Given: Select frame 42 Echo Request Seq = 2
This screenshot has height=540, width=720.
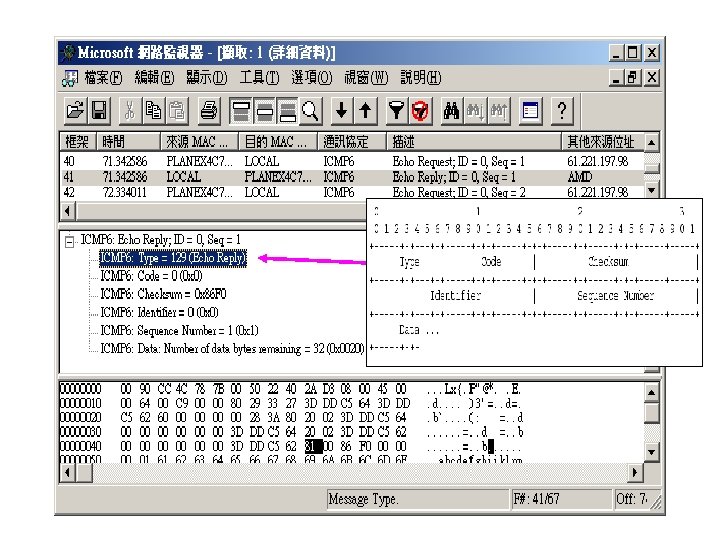Looking at the screenshot, I should coord(352,192).
